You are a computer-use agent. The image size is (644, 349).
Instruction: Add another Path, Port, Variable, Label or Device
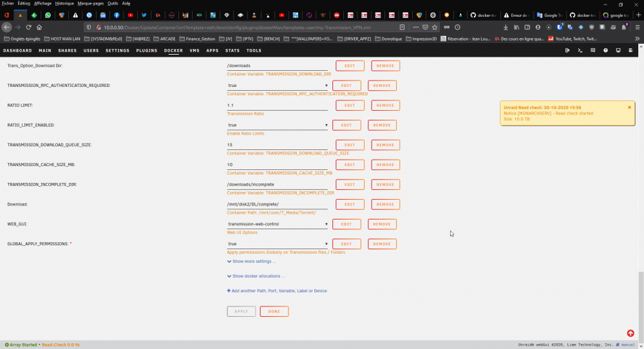[277, 290]
